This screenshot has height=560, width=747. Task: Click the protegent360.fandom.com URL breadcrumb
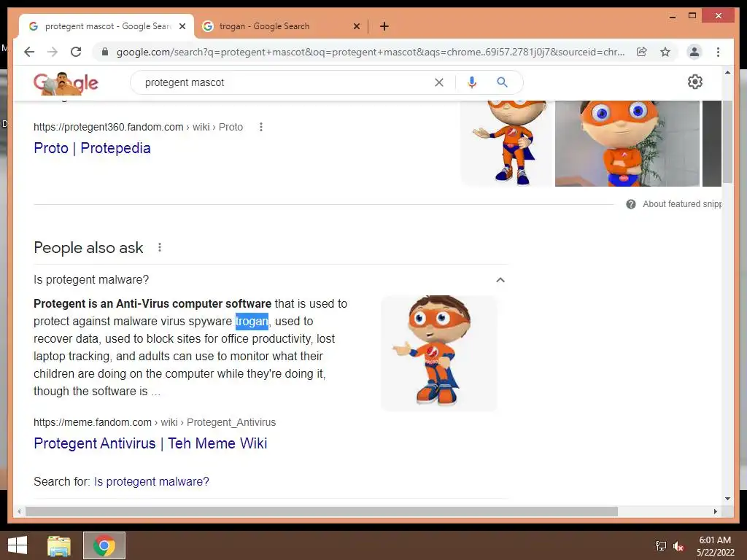pos(138,127)
